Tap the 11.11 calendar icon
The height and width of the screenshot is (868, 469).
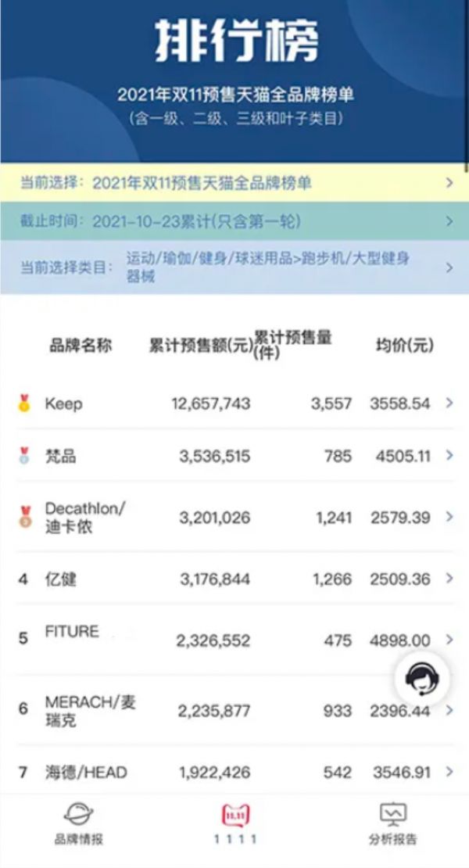[235, 814]
